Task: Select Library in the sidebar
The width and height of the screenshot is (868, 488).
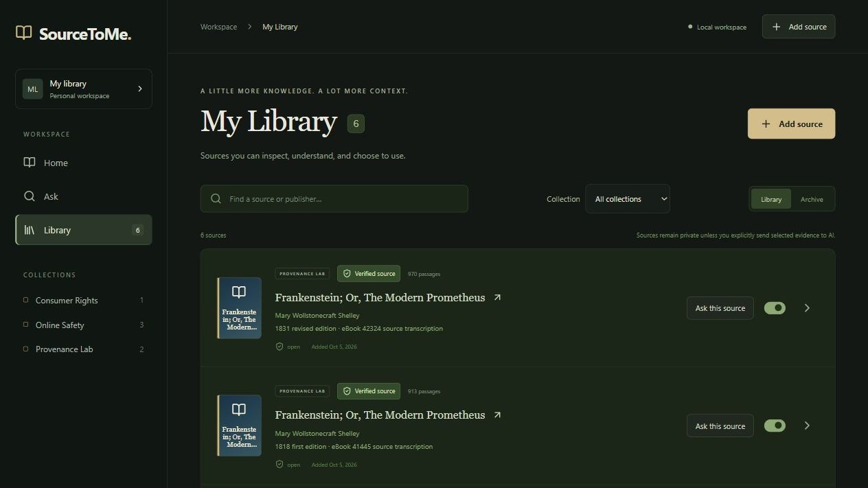Action: coord(84,230)
